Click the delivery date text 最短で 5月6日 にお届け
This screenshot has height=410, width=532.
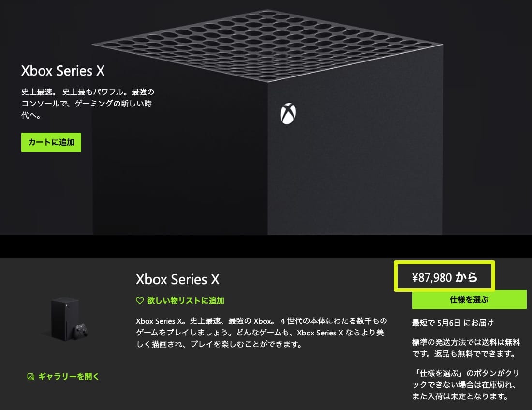click(x=453, y=323)
